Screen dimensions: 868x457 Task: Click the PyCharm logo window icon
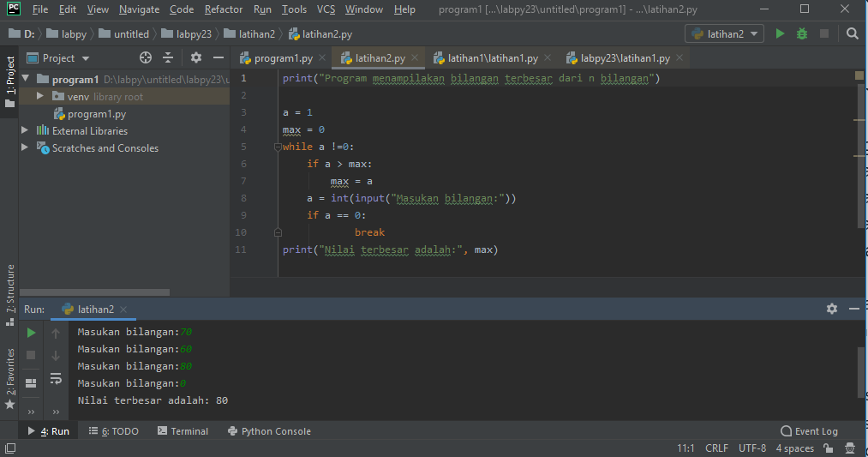click(x=13, y=9)
